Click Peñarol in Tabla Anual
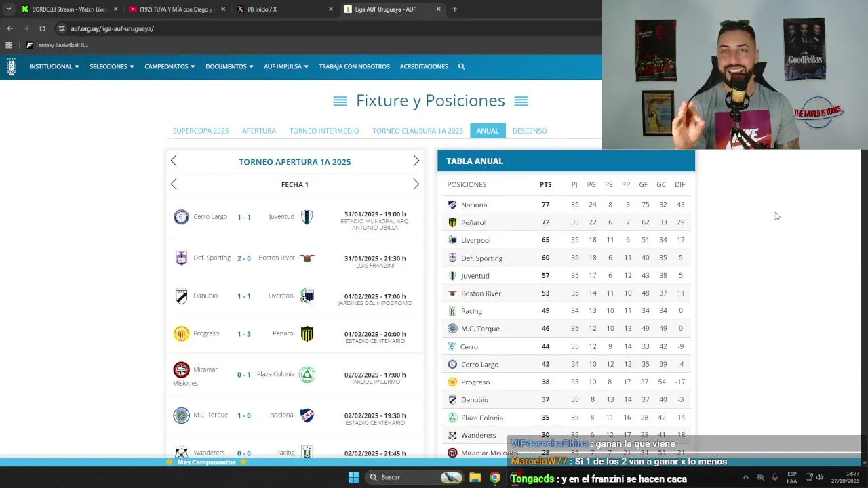868x488 pixels. (473, 222)
